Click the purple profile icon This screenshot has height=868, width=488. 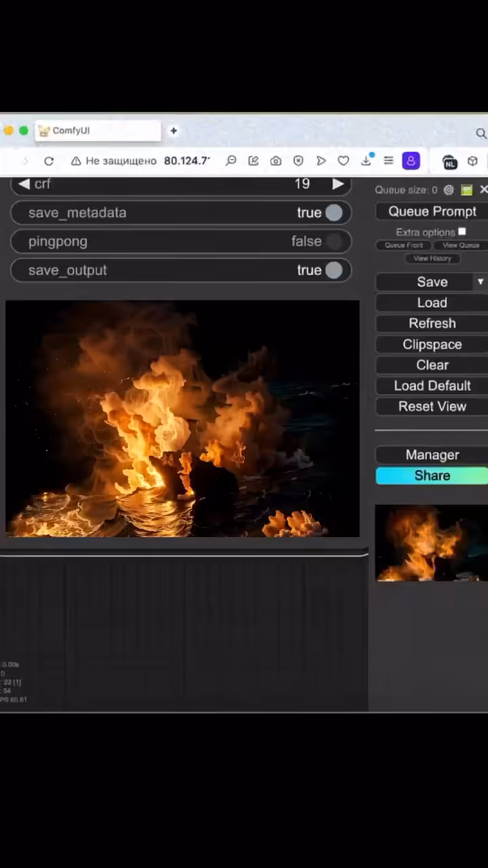pyautogui.click(x=411, y=161)
